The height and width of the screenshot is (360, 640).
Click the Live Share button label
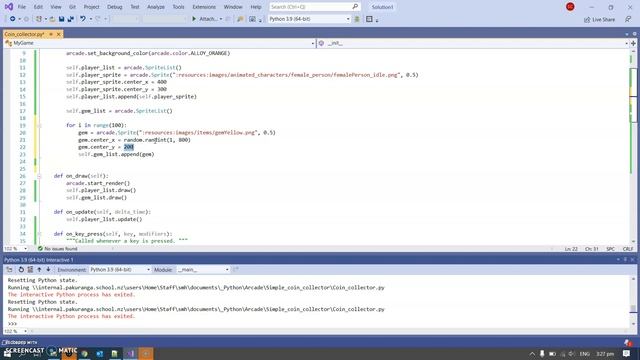coord(603,20)
